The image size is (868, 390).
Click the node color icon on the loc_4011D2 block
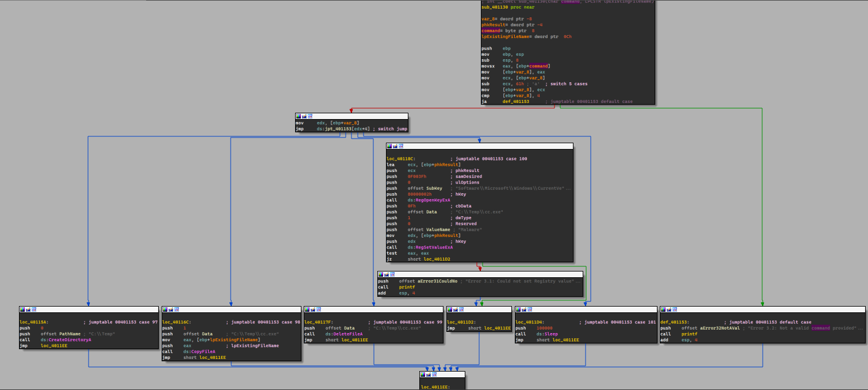(x=449, y=309)
